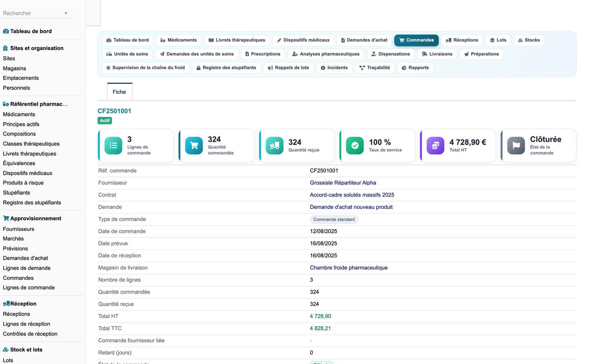
Task: Click the Lignes de commande list icon
Action: pyautogui.click(x=113, y=146)
